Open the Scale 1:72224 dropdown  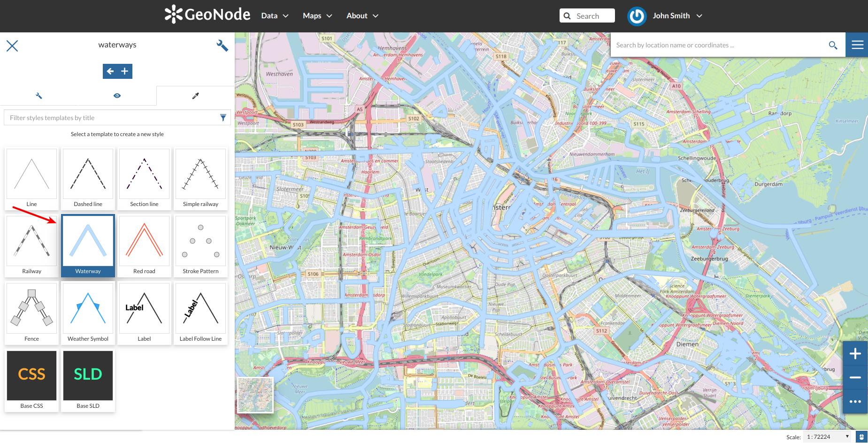pyautogui.click(x=827, y=437)
